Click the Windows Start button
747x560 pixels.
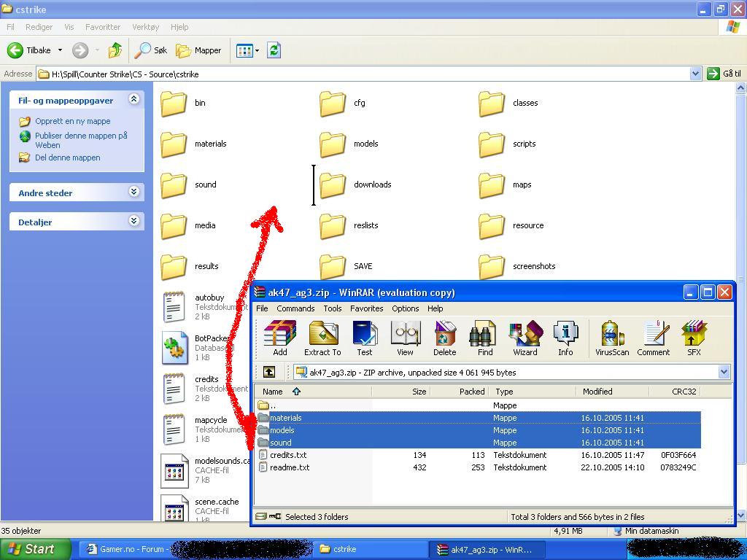pyautogui.click(x=35, y=549)
